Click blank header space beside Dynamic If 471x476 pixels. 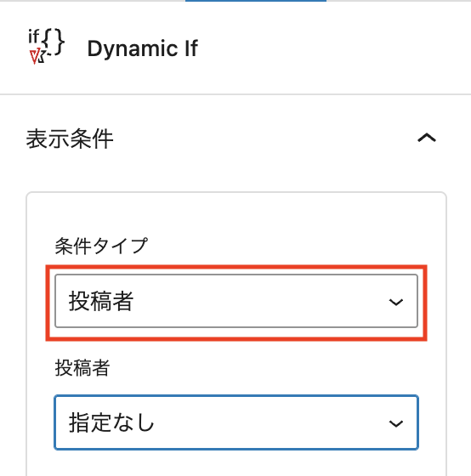coord(334,48)
